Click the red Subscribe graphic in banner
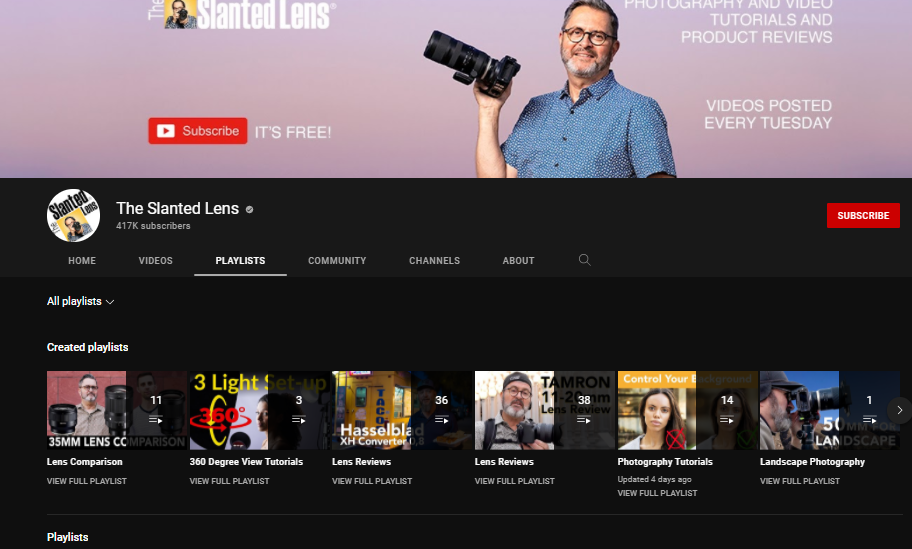This screenshot has width=912, height=549. click(x=198, y=131)
